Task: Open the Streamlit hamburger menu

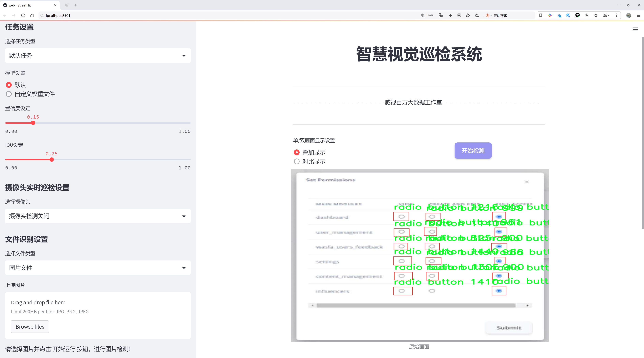Action: point(635,30)
